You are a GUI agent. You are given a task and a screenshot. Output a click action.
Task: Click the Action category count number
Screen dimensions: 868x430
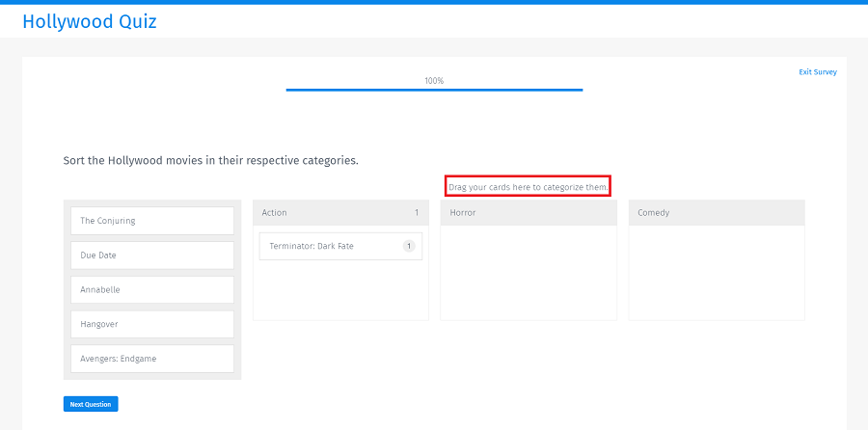pos(417,212)
